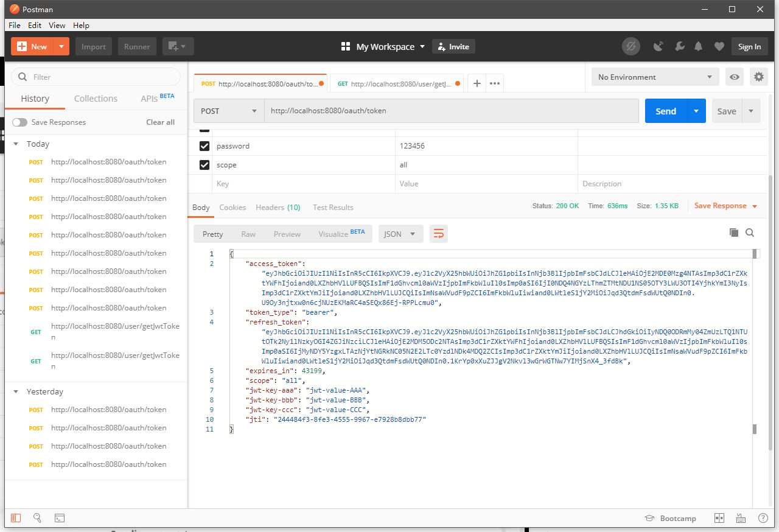
Task: Change the POST method dropdown
Action: pyautogui.click(x=229, y=111)
